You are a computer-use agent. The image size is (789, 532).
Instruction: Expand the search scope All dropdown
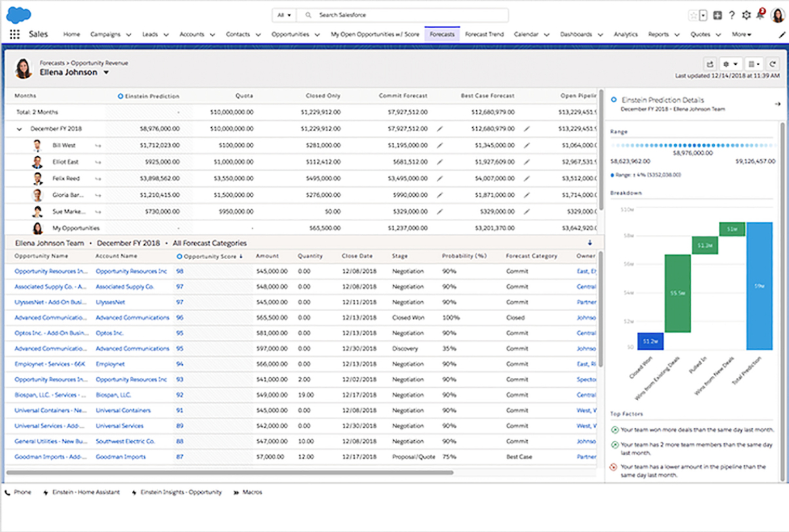tap(284, 15)
